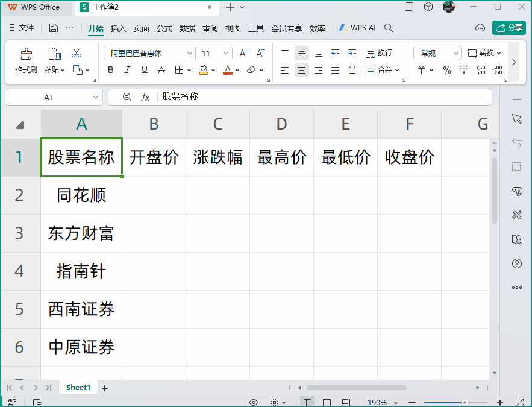
Task: Zoom in with plus button
Action: coord(500,403)
